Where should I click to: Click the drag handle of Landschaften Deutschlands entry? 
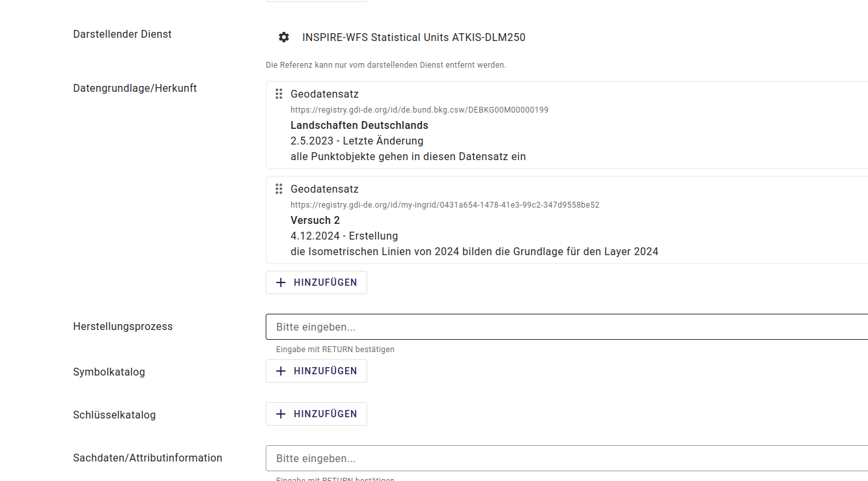pos(279,94)
